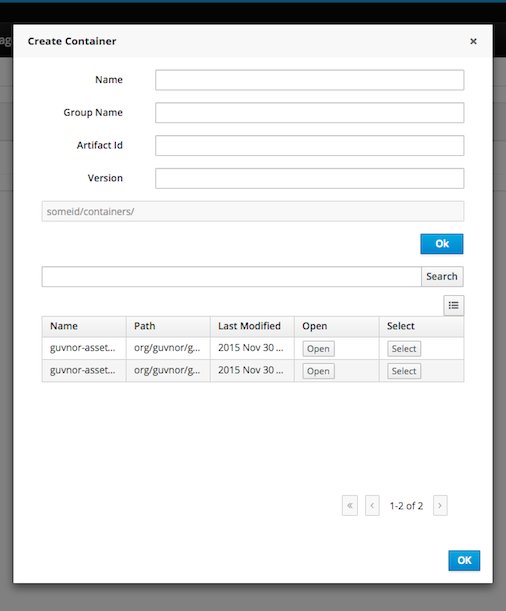Confirm with the bottom OK button
The height and width of the screenshot is (611, 506).
click(x=464, y=560)
